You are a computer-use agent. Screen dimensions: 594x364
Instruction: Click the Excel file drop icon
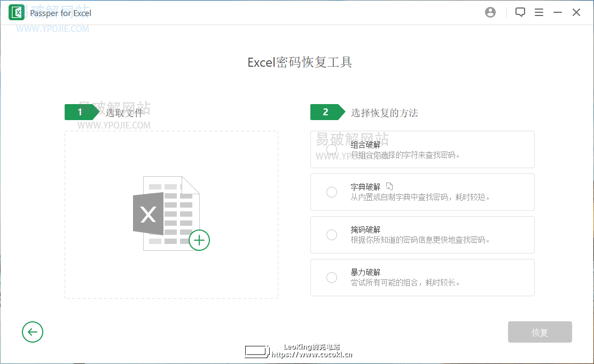[171, 213]
